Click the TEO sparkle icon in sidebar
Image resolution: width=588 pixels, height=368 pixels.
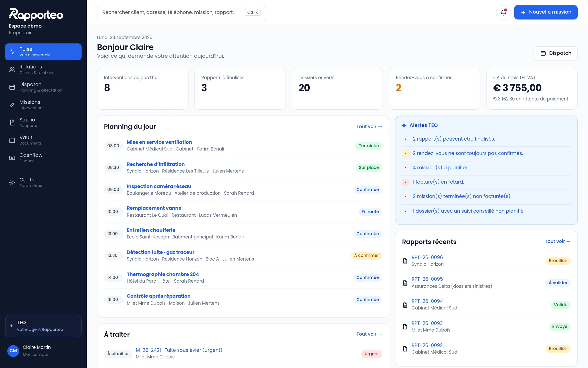(x=11, y=326)
